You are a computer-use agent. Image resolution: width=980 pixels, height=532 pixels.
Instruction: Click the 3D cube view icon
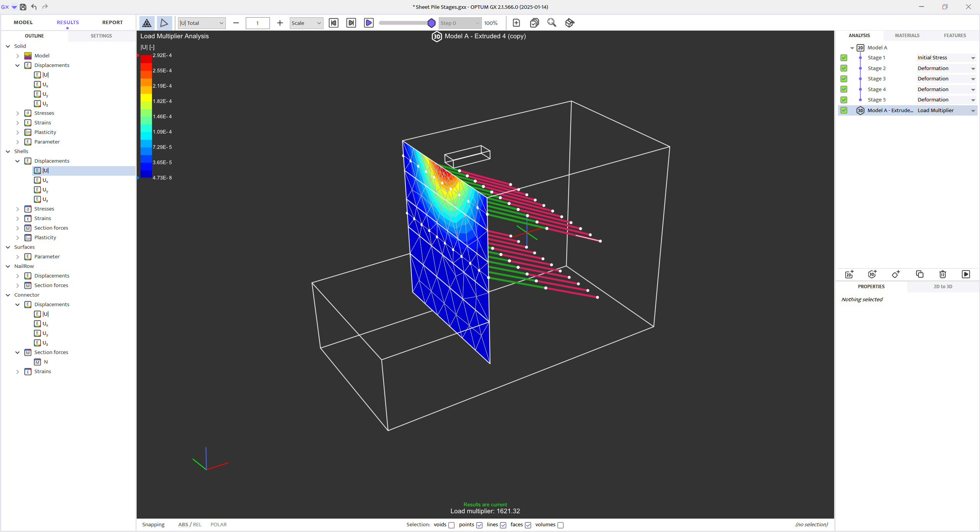(x=570, y=23)
